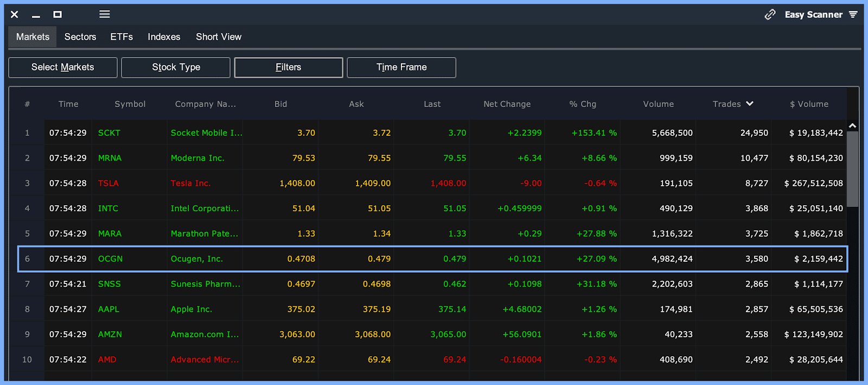Click the # column header

27,104
